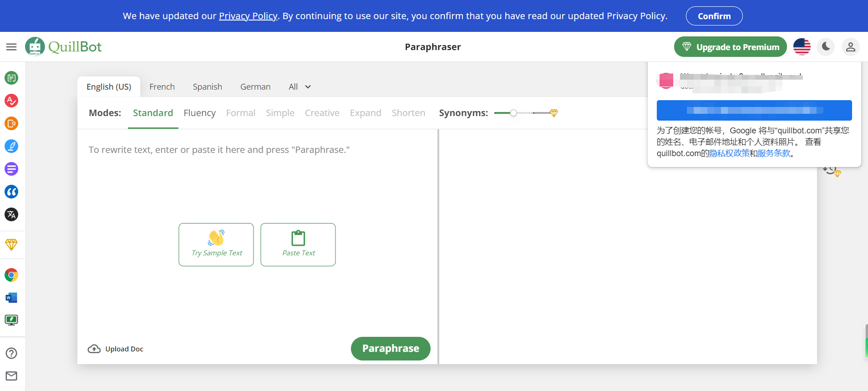Click the Contact mail envelope icon
868x391 pixels.
pos(11,376)
